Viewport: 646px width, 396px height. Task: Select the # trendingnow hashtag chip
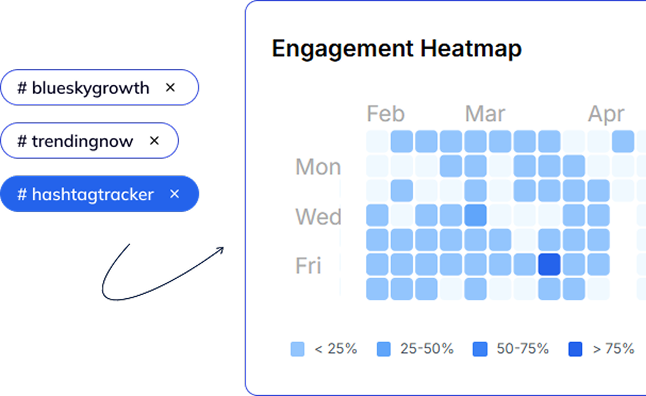[x=89, y=141]
